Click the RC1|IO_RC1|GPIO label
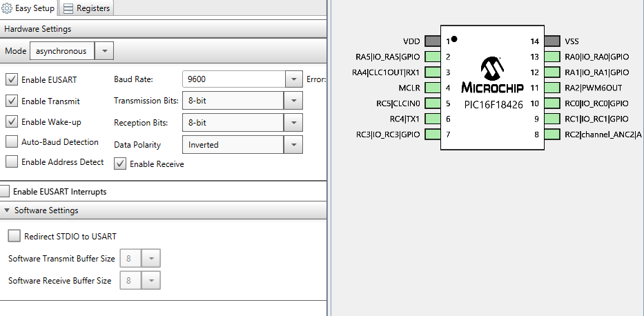The width and height of the screenshot is (644, 316). point(596,119)
